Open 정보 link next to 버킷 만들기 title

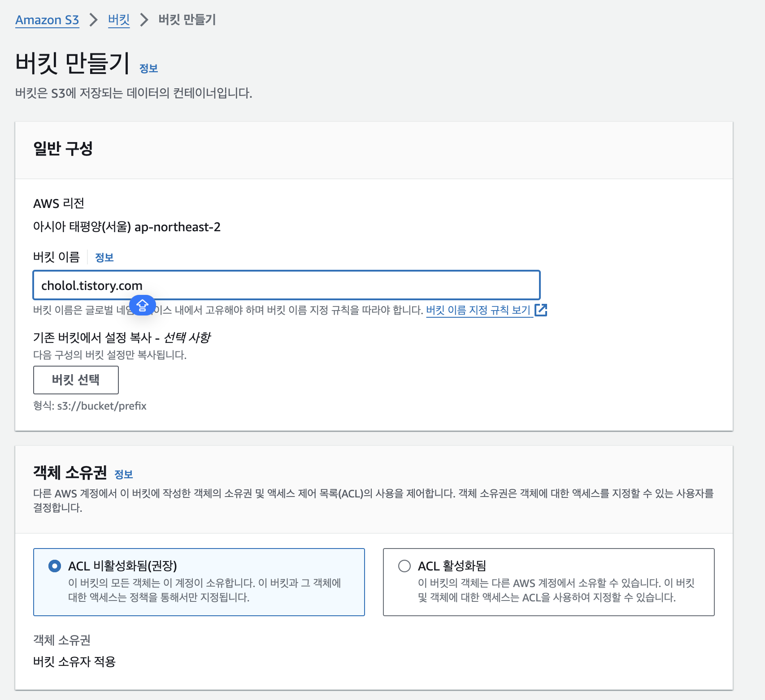pos(148,69)
